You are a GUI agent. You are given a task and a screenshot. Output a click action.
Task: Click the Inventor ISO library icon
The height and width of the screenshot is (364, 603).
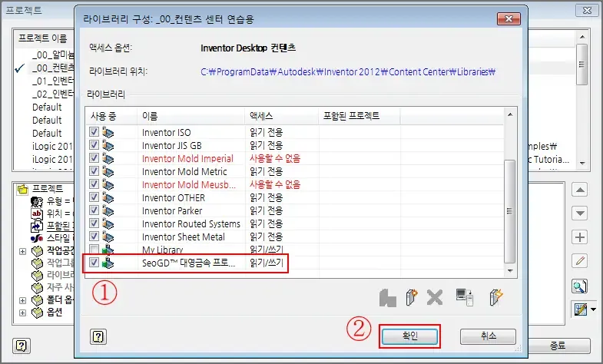108,132
